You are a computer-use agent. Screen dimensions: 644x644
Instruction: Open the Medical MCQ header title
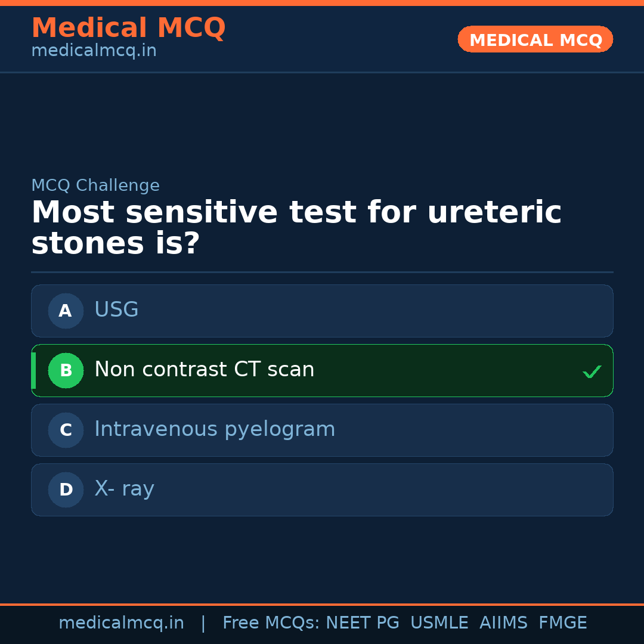128,28
